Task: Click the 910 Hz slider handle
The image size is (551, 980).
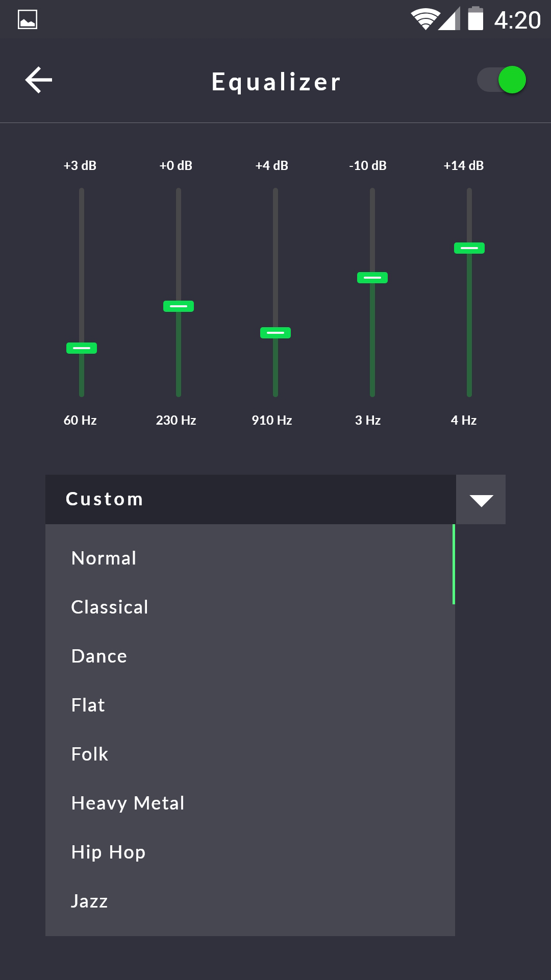Action: [275, 333]
